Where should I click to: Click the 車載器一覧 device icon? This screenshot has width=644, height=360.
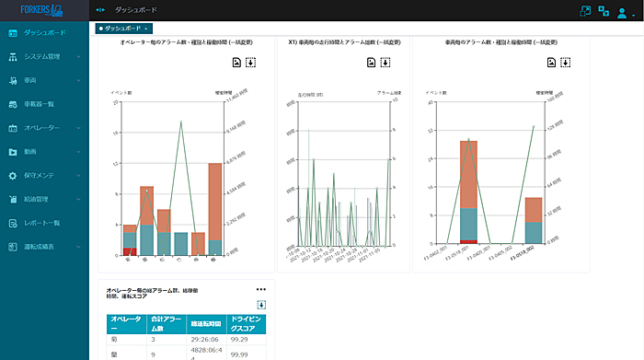13,104
